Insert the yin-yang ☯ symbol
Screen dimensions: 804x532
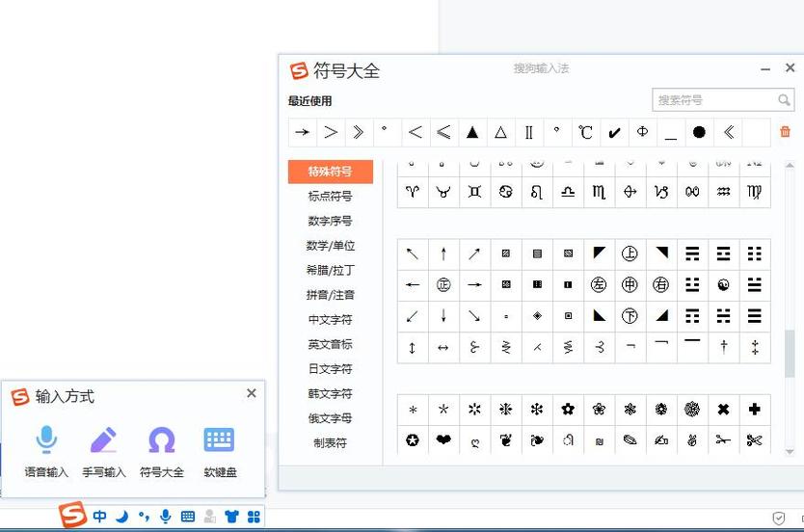click(x=723, y=284)
